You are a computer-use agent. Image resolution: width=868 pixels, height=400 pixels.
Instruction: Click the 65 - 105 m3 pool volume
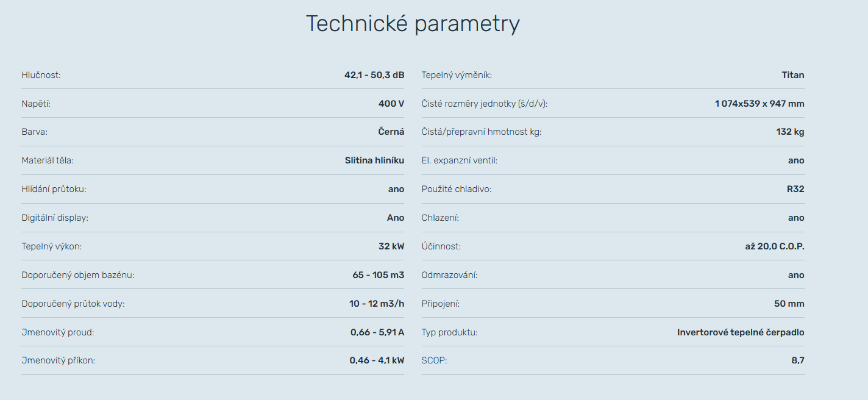(379, 275)
